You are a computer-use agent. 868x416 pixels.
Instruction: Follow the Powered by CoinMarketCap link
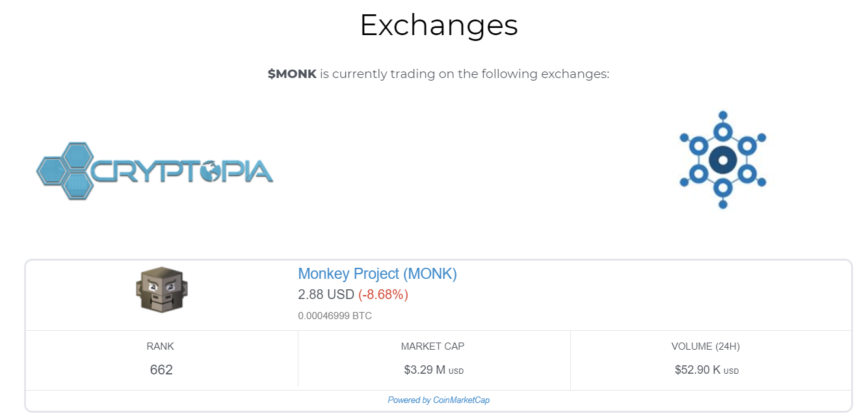pos(438,400)
